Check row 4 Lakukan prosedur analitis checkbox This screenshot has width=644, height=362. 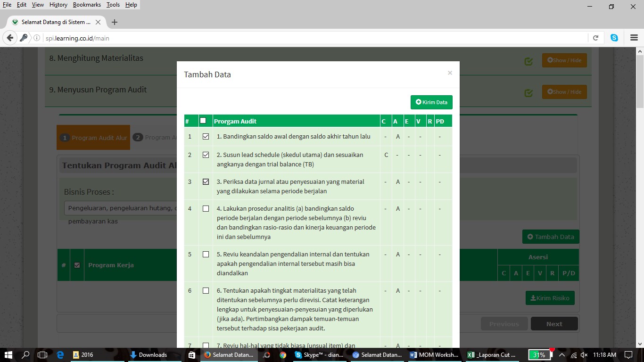pos(206,208)
